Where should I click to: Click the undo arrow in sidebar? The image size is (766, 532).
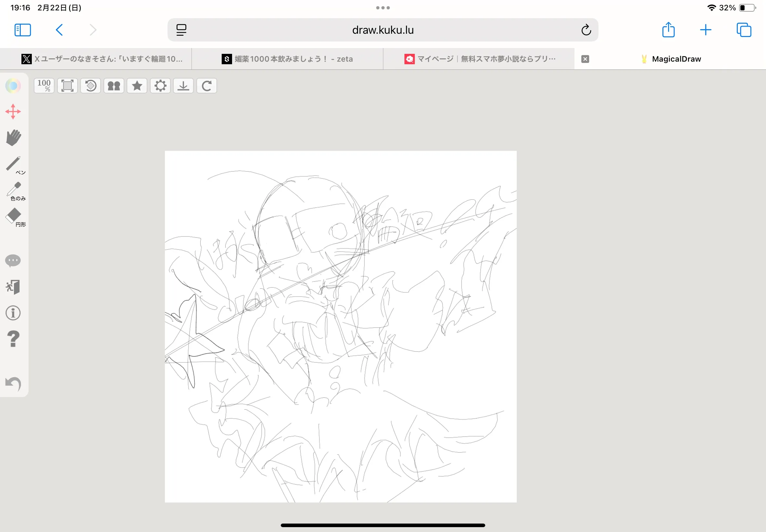(13, 384)
